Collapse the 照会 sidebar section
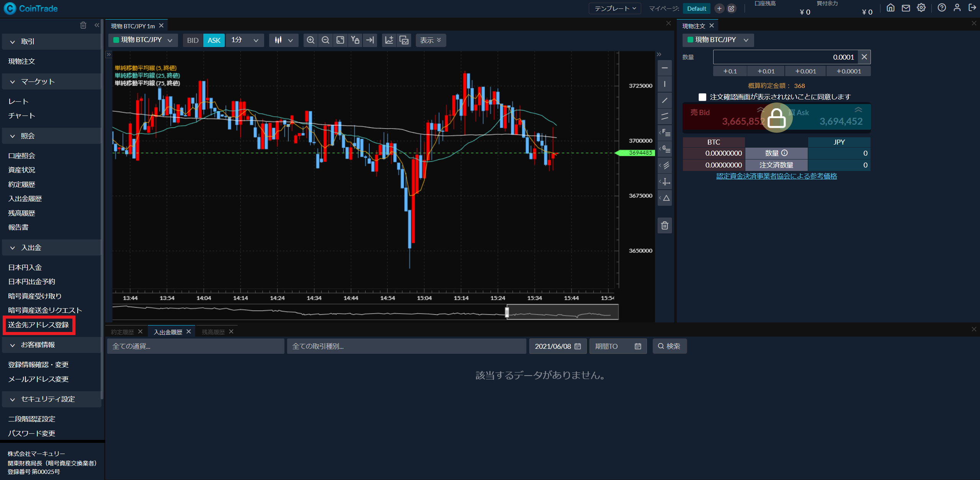The image size is (980, 480). [52, 136]
